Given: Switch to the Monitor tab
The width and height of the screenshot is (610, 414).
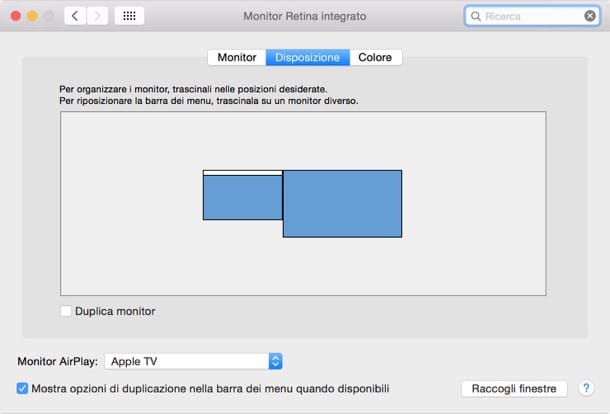Looking at the screenshot, I should coord(237,58).
